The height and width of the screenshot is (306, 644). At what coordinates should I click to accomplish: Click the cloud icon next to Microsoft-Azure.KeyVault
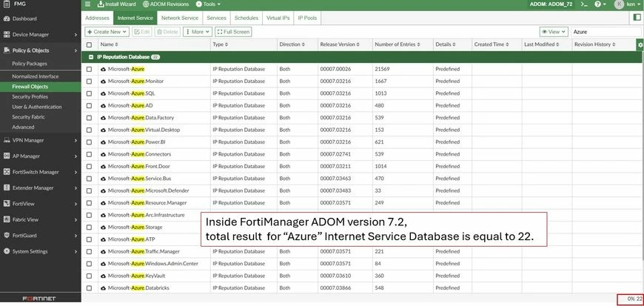(x=103, y=276)
